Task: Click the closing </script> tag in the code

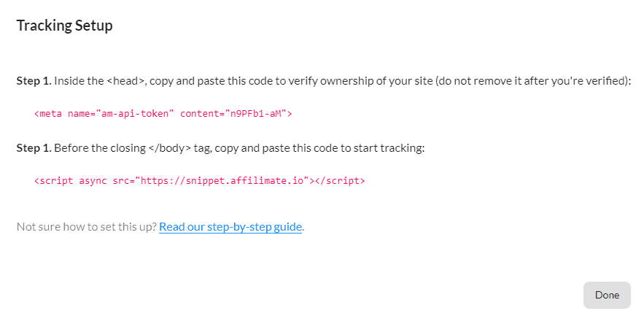Action: point(340,180)
